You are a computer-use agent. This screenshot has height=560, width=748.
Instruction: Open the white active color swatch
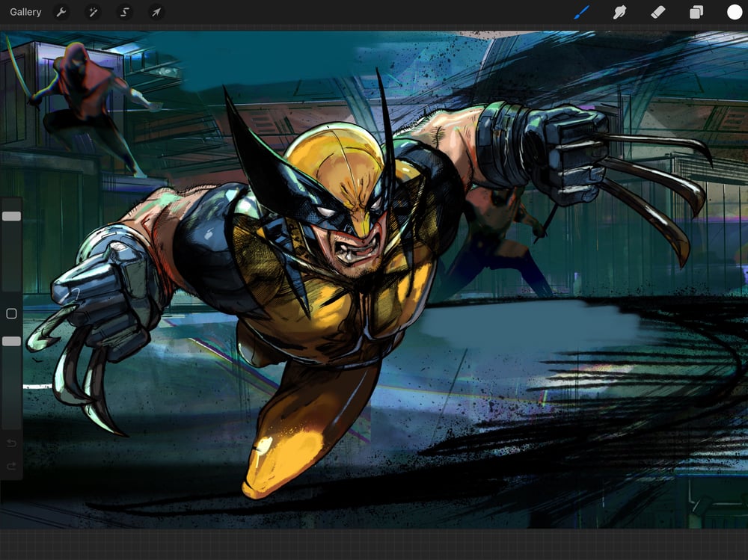(735, 12)
